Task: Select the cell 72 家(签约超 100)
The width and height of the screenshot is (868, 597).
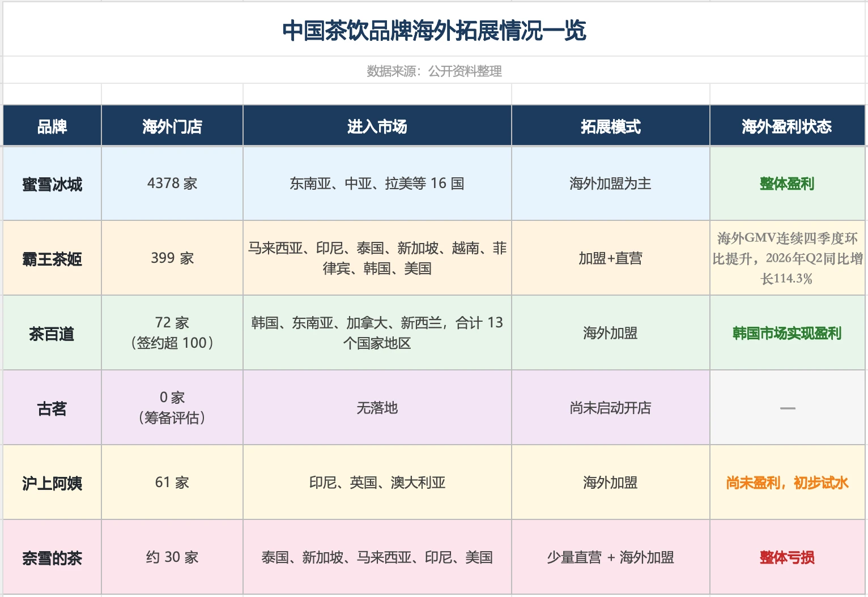Action: [172, 333]
